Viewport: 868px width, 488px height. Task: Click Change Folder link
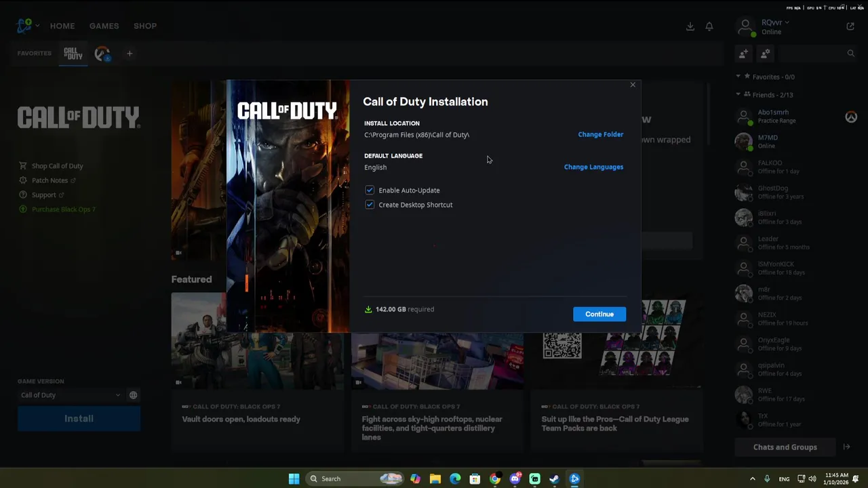pyautogui.click(x=600, y=134)
